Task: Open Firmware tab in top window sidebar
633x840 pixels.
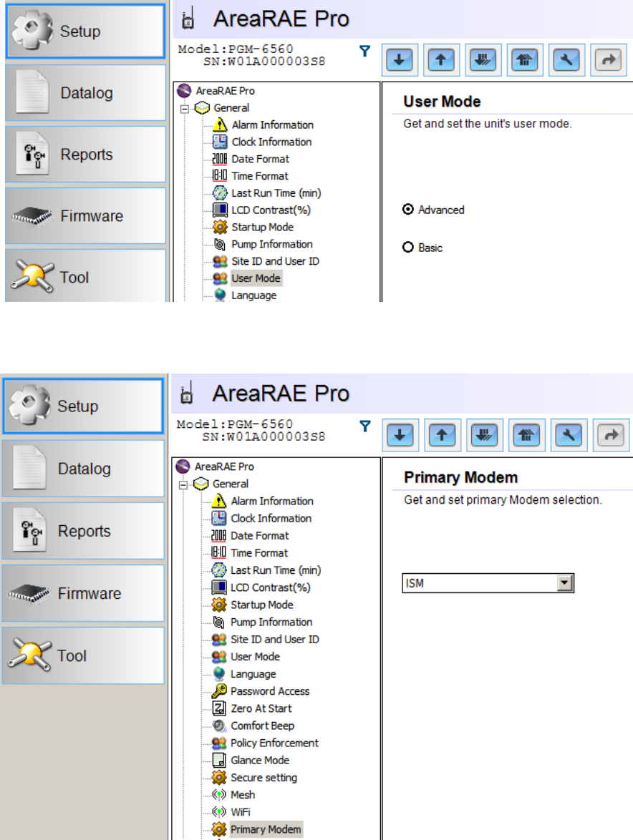Action: pyautogui.click(x=85, y=216)
